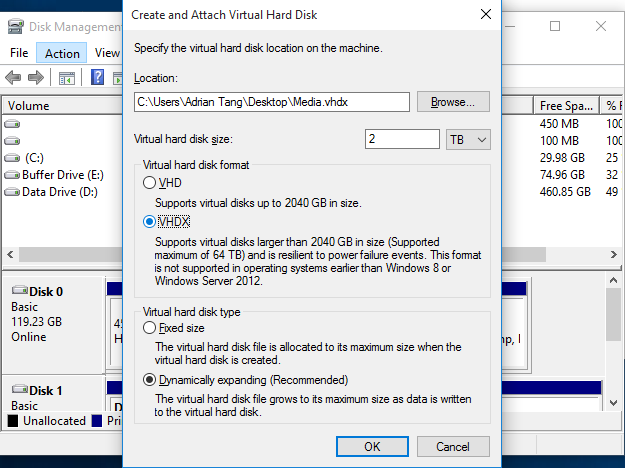Viewport: 625px width, 468px height.
Task: Click the volume list right scroll arrow
Action: click(613, 254)
